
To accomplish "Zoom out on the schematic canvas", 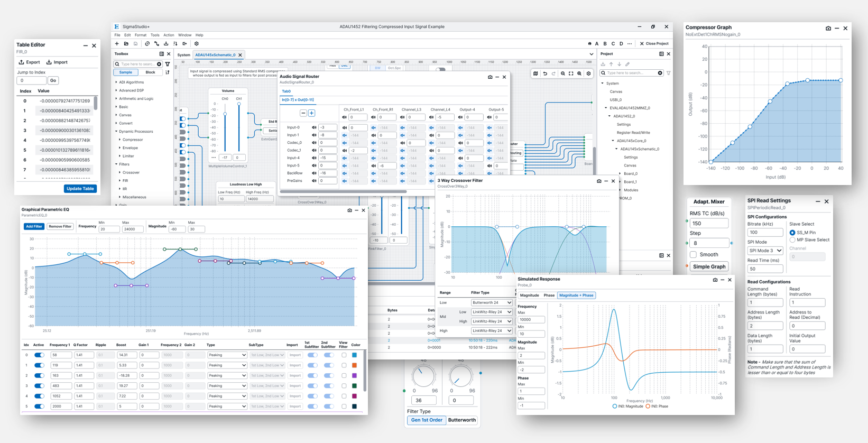I will (563, 74).
